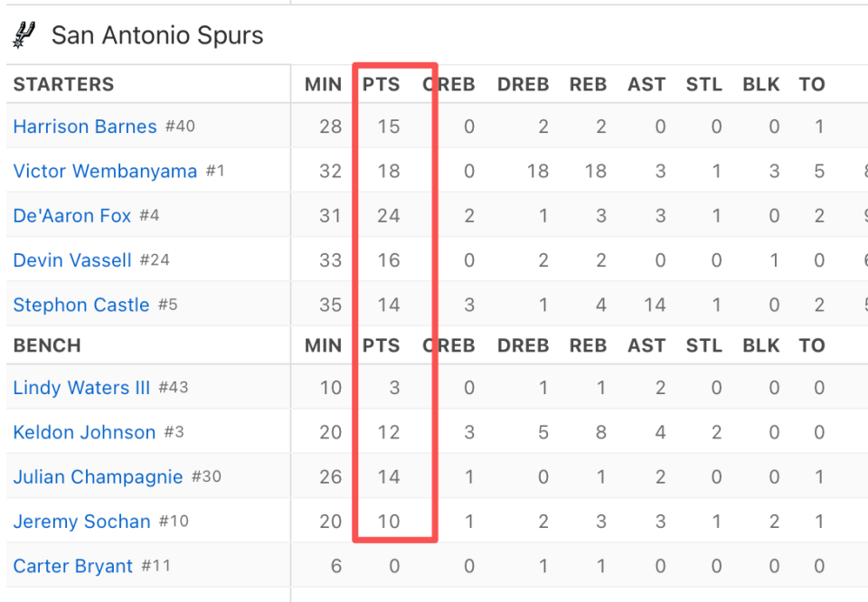
Task: Click starters REB column header
Action: [588, 85]
